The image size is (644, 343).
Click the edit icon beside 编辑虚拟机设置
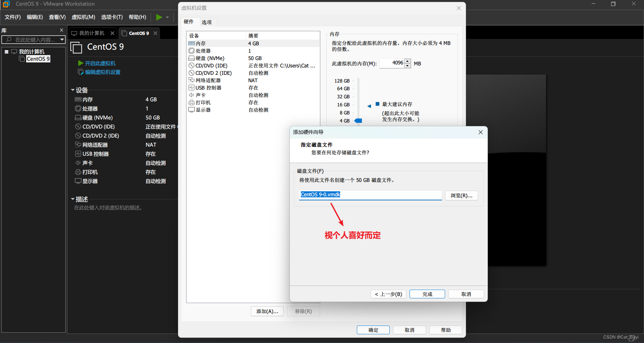[80, 72]
